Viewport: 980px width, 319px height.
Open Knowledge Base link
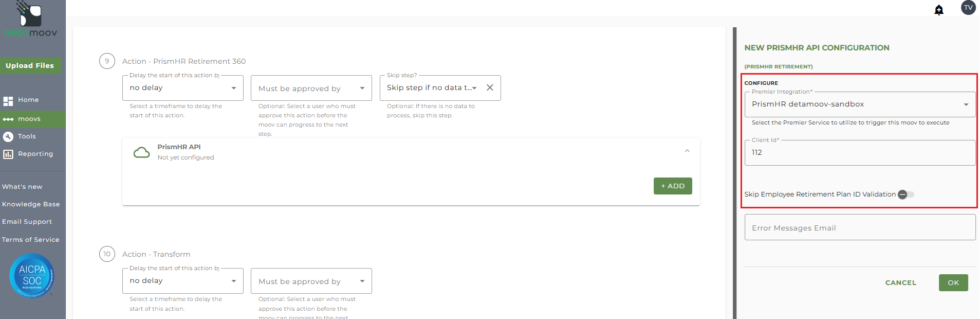tap(31, 204)
